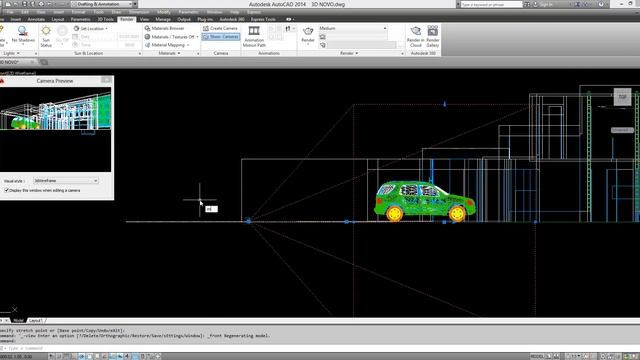
Task: Open the Medium render preset dropdown
Action: click(352, 28)
